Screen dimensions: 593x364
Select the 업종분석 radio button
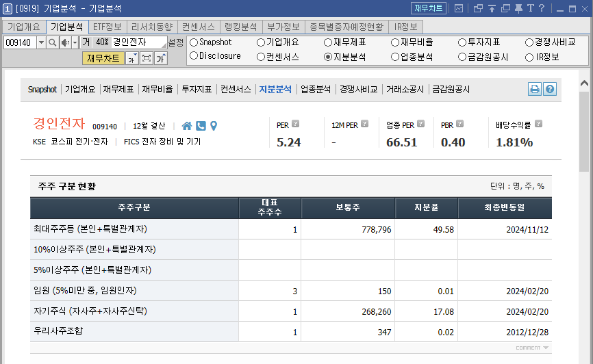395,57
